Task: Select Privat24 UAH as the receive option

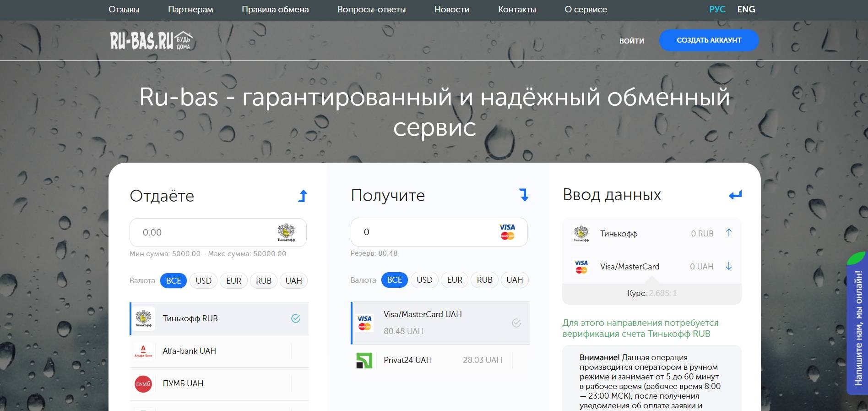Action: [x=440, y=360]
